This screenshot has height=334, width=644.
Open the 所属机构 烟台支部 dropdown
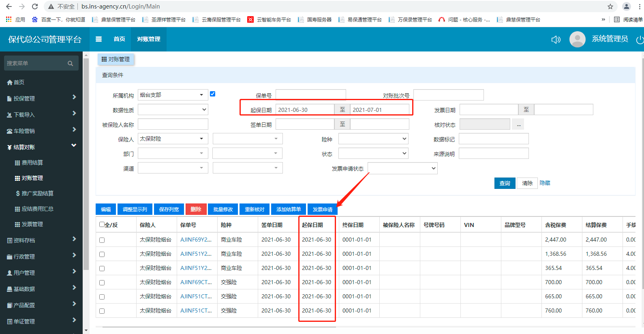[x=173, y=95]
